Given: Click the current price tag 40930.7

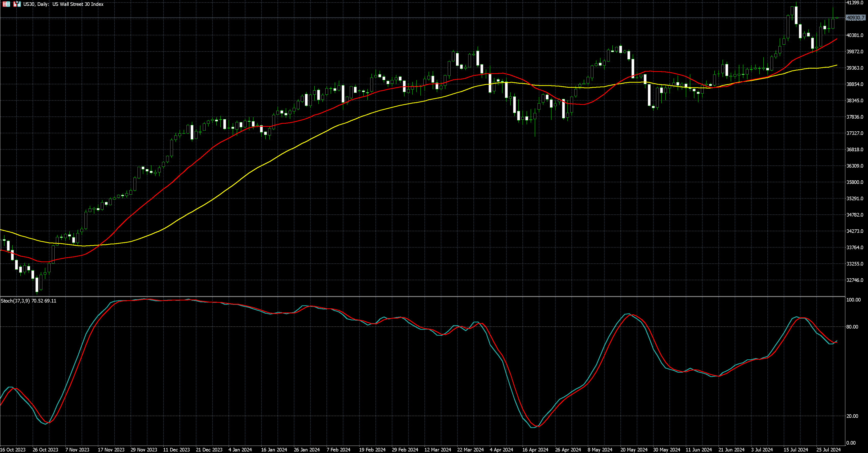Looking at the screenshot, I should [855, 18].
